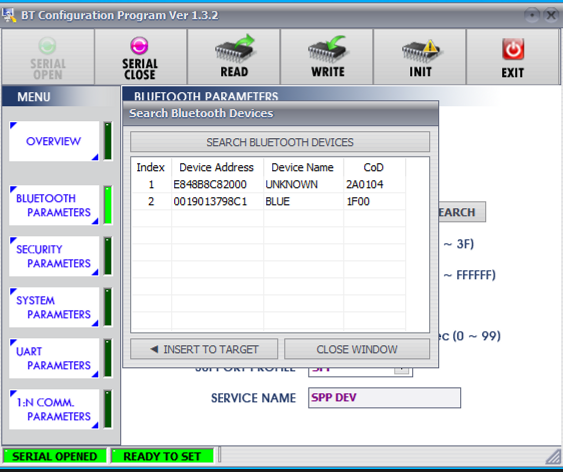Click the Device Name column header
The width and height of the screenshot is (563, 472).
point(303,167)
